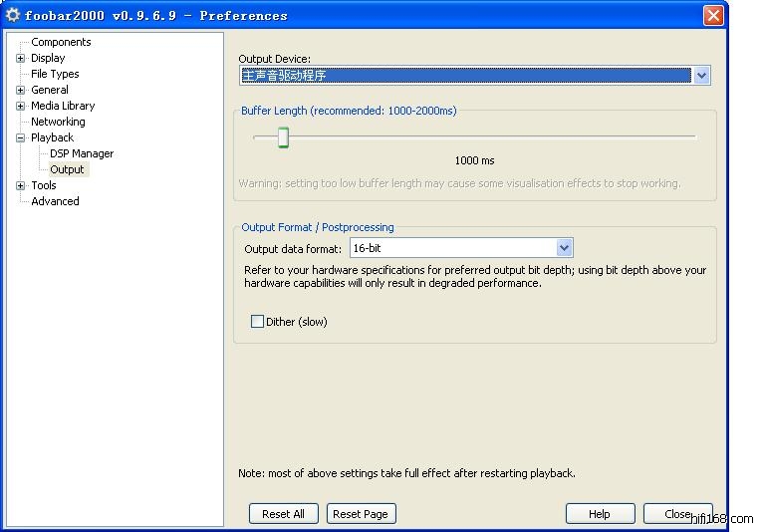The width and height of the screenshot is (764, 532).
Task: Click the Reset All button
Action: pyautogui.click(x=284, y=514)
